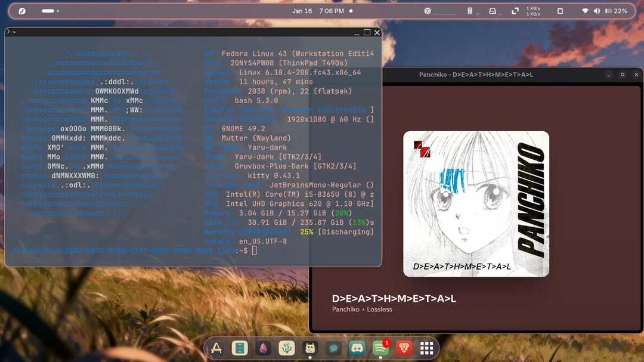Viewport: 644px width, 362px height.
Task: Click the disk usage icon in top bar
Action: click(x=493, y=11)
